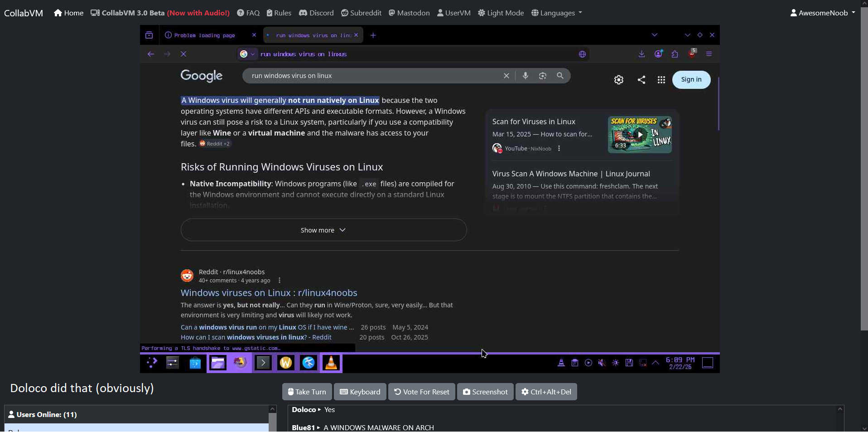
Task: Open Google search by image lens icon
Action: (543, 76)
